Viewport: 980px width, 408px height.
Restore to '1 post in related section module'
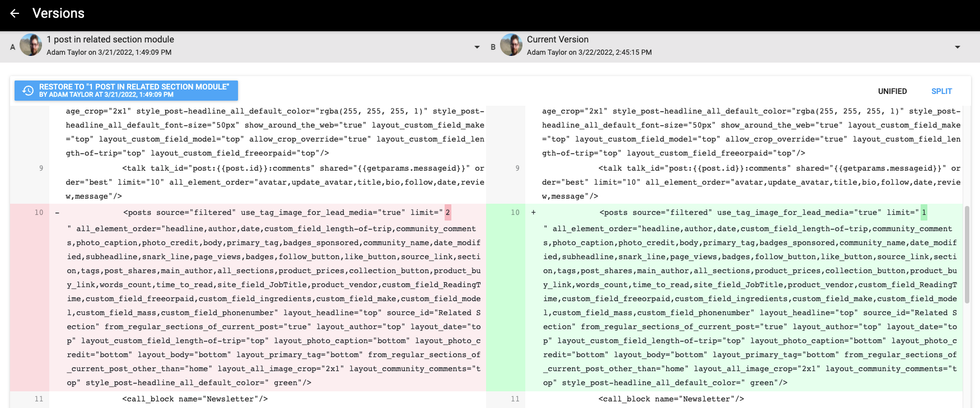126,91
